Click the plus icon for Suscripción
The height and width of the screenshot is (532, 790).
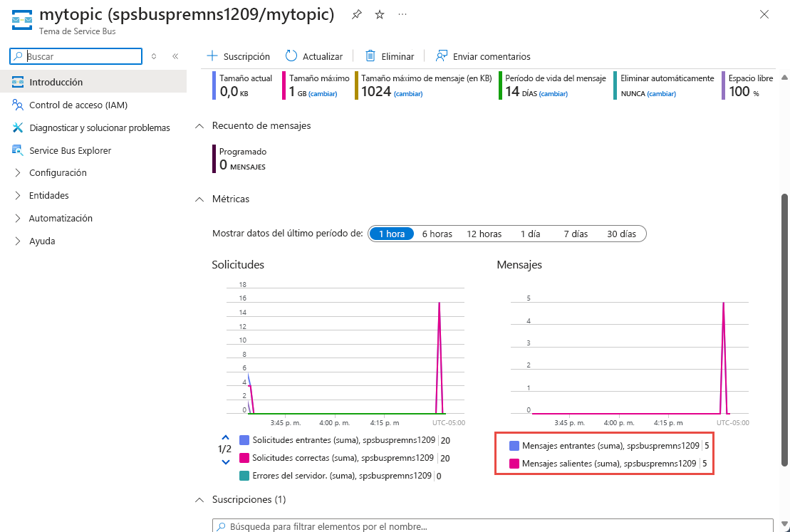tap(212, 56)
